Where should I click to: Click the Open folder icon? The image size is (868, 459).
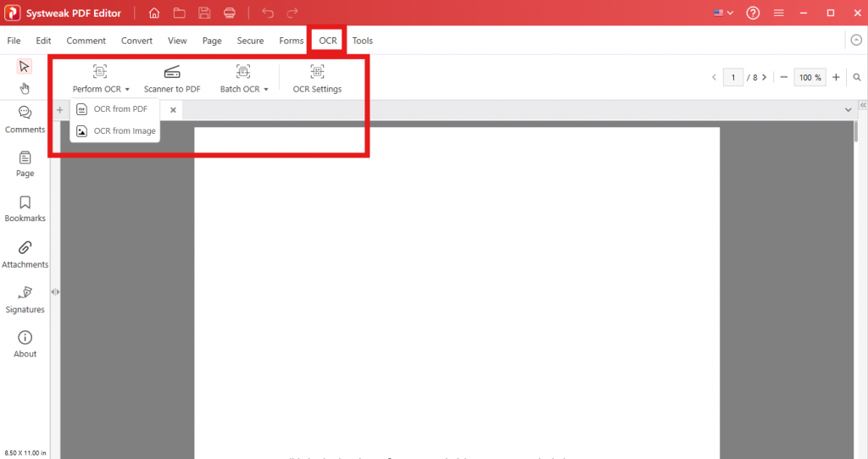click(179, 13)
